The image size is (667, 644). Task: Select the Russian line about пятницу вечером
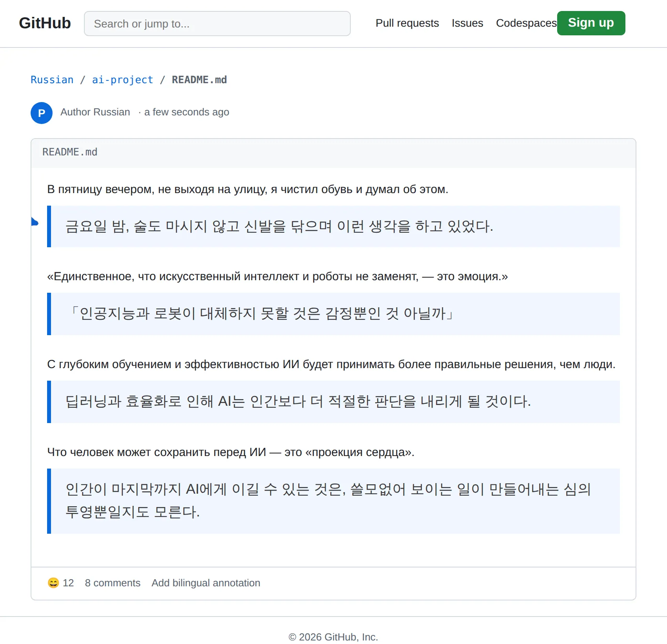[248, 189]
